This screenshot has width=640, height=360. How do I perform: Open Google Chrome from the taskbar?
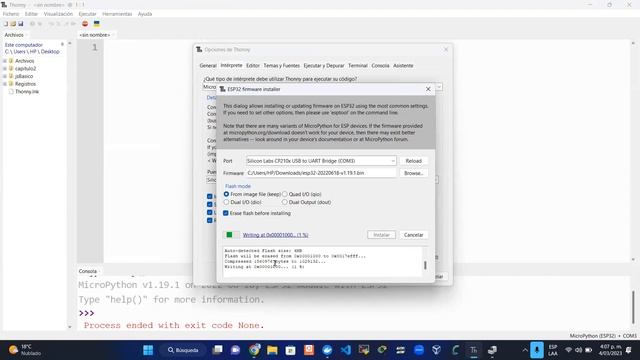pos(254,350)
